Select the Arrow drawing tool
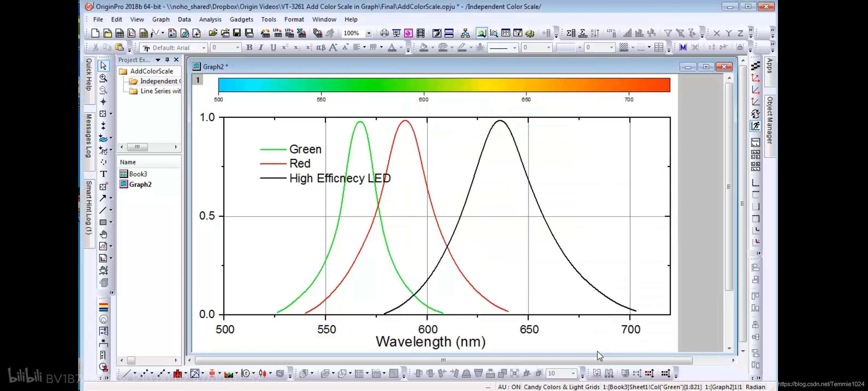The width and height of the screenshot is (868, 391). 103,198
